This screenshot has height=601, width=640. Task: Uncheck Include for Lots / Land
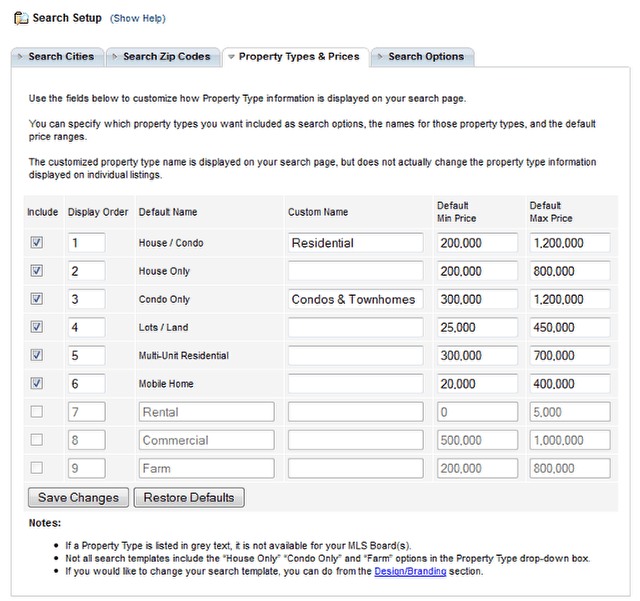click(37, 327)
